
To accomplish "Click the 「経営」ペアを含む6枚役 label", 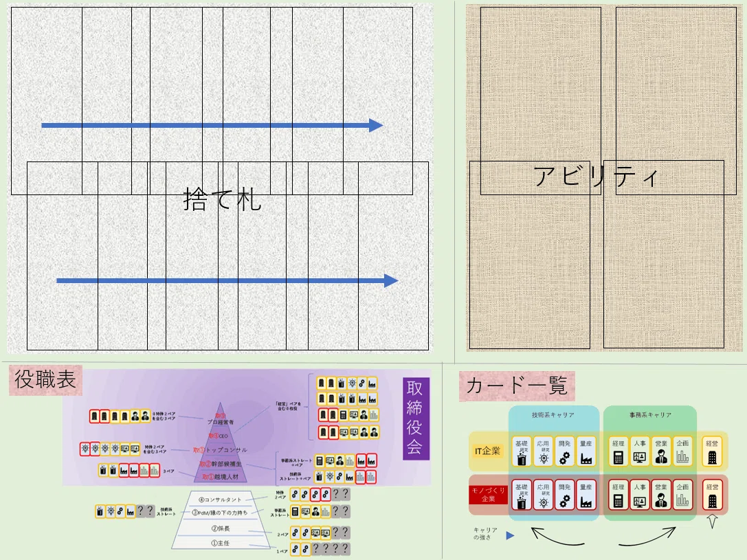I will point(288,406).
